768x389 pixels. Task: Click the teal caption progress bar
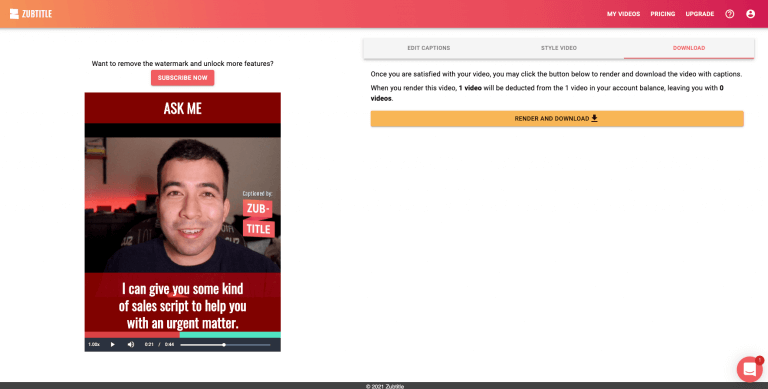(x=230, y=335)
